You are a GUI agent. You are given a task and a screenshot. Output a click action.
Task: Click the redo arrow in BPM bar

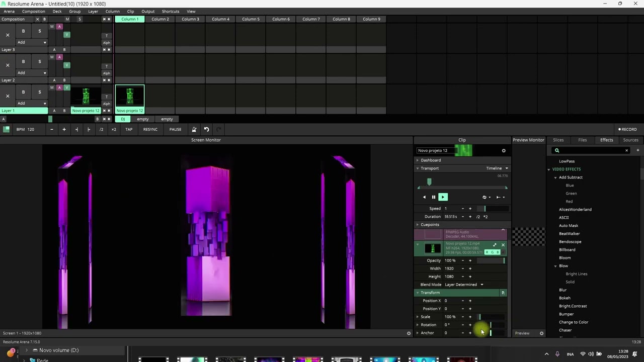pyautogui.click(x=219, y=129)
